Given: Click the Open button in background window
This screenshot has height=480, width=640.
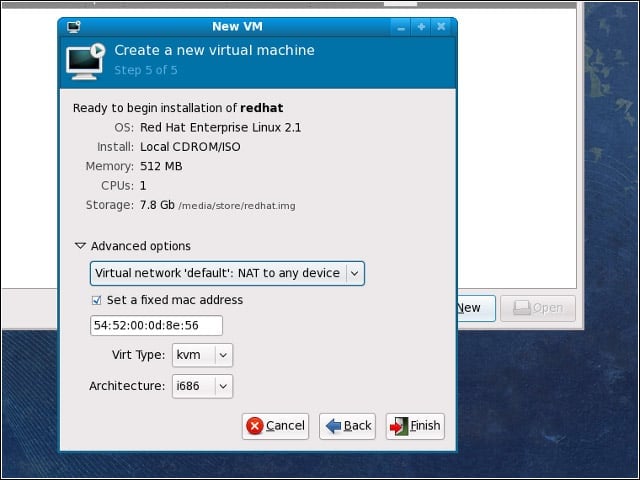Looking at the screenshot, I should click(538, 308).
